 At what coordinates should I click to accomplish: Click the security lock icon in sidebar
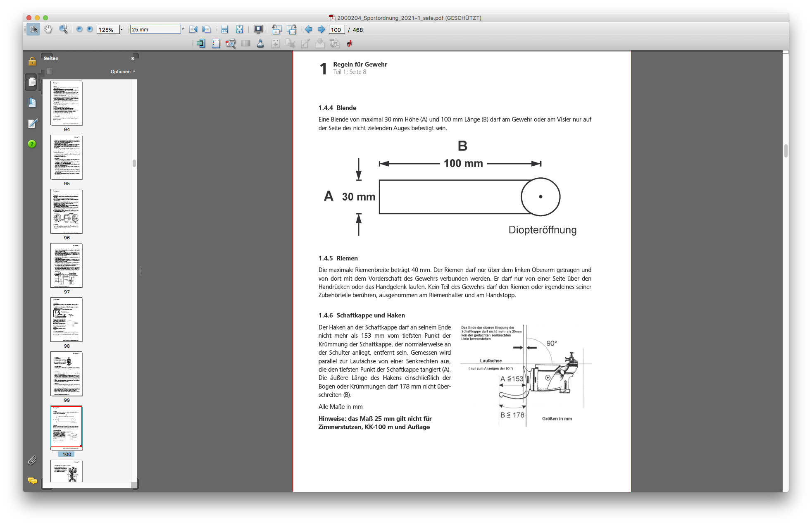tap(32, 62)
